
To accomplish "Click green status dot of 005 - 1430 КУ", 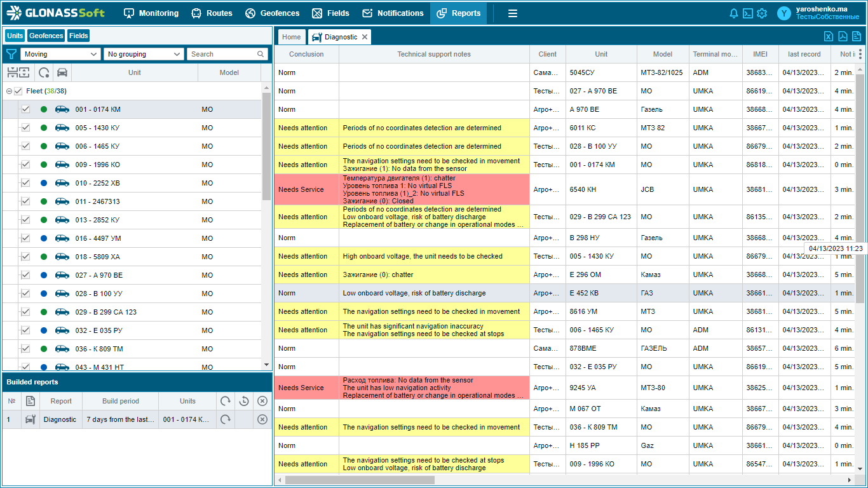I will [44, 128].
